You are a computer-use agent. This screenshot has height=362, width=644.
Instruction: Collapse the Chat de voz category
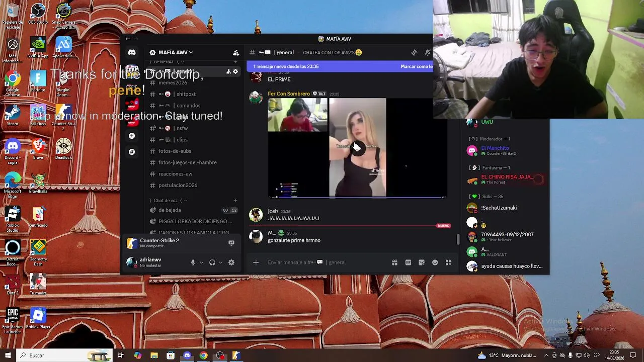168,201
